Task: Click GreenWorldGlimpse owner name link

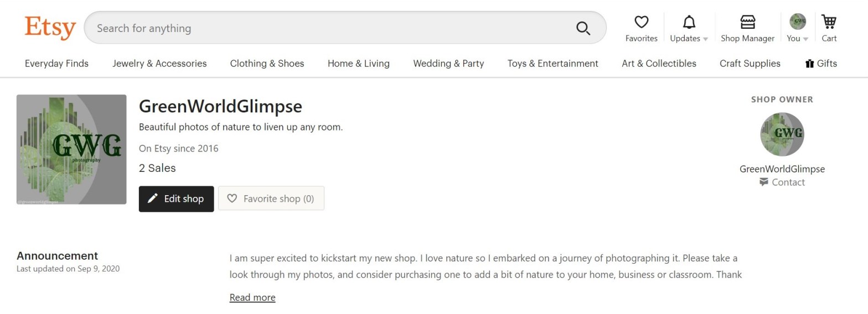Action: [x=782, y=169]
